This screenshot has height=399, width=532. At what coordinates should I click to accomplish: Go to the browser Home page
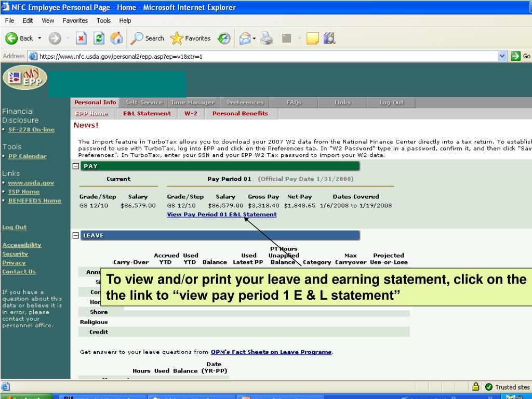(x=115, y=38)
